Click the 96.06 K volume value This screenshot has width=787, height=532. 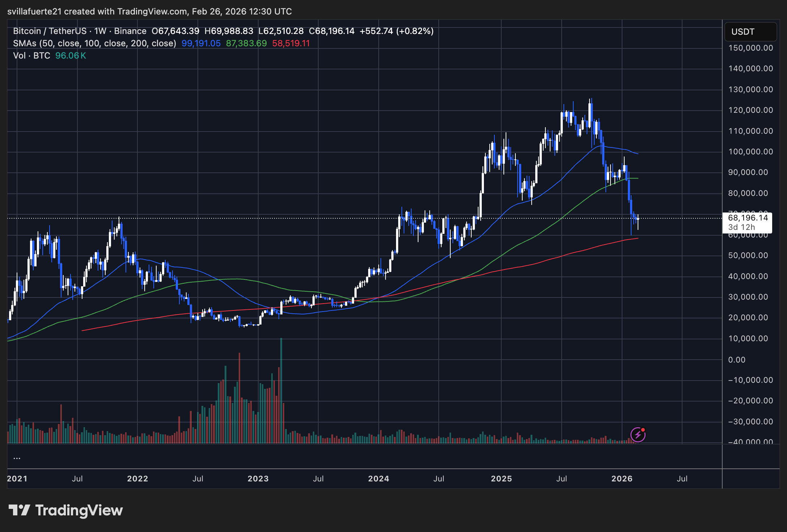[71, 56]
